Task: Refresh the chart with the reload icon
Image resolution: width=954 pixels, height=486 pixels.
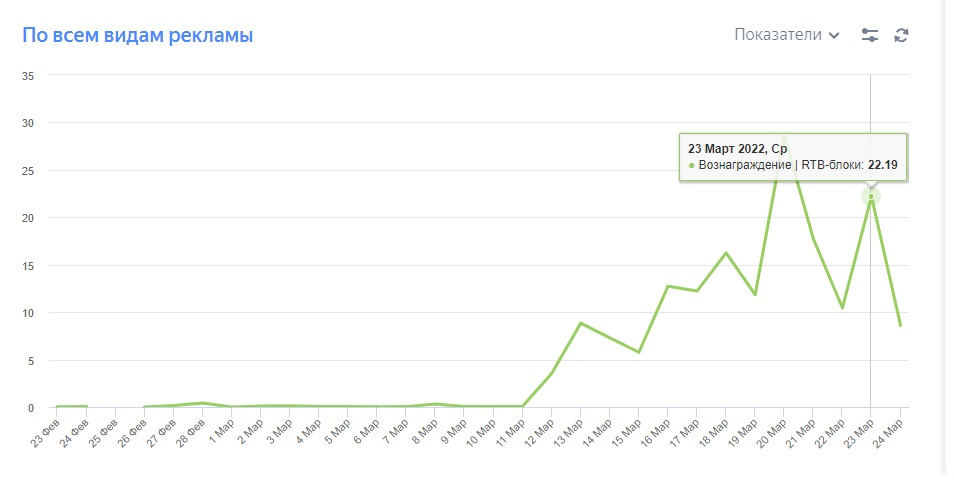Action: coord(901,35)
